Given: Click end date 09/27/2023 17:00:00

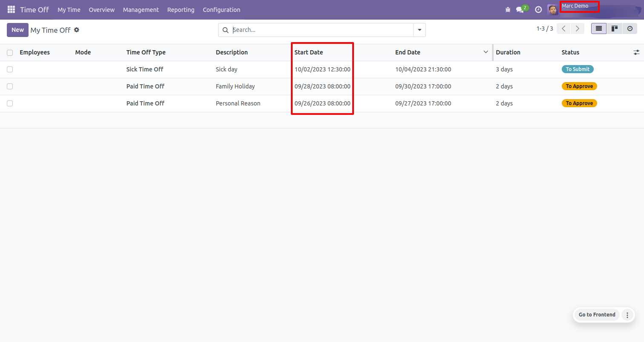Looking at the screenshot, I should click(x=423, y=103).
